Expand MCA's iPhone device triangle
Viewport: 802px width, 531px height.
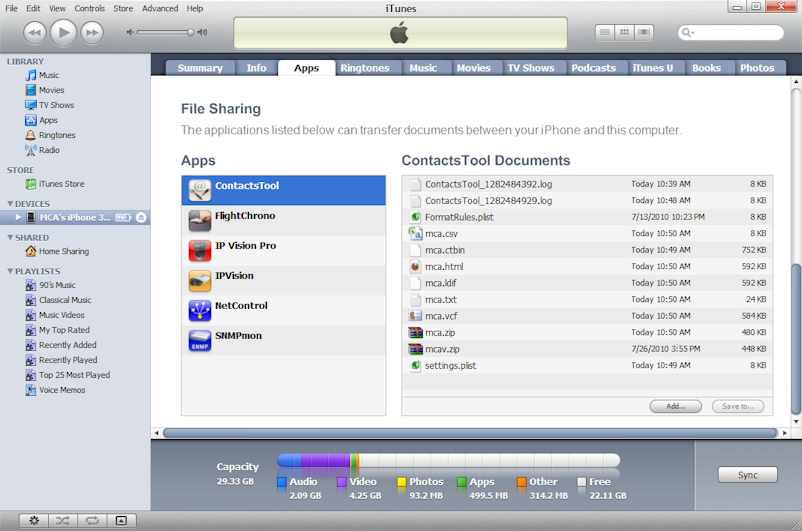point(18,217)
